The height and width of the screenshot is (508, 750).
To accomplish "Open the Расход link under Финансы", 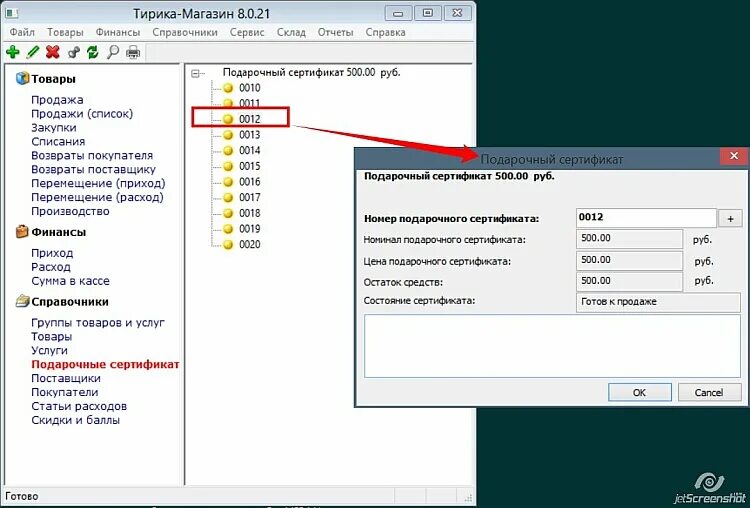I will [x=51, y=267].
